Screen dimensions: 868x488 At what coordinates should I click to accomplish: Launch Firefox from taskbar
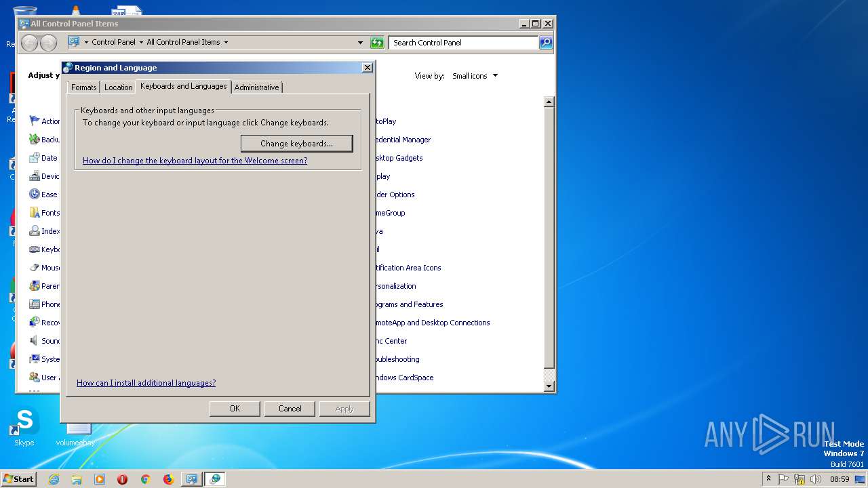coord(168,479)
